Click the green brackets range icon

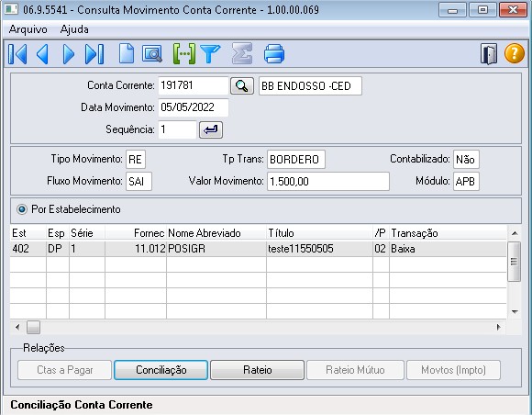[184, 54]
